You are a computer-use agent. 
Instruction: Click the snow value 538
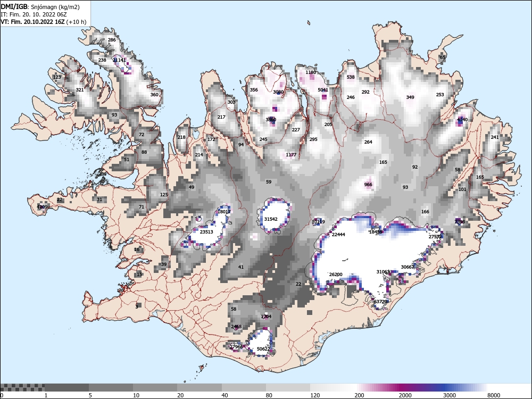pyautogui.click(x=351, y=77)
